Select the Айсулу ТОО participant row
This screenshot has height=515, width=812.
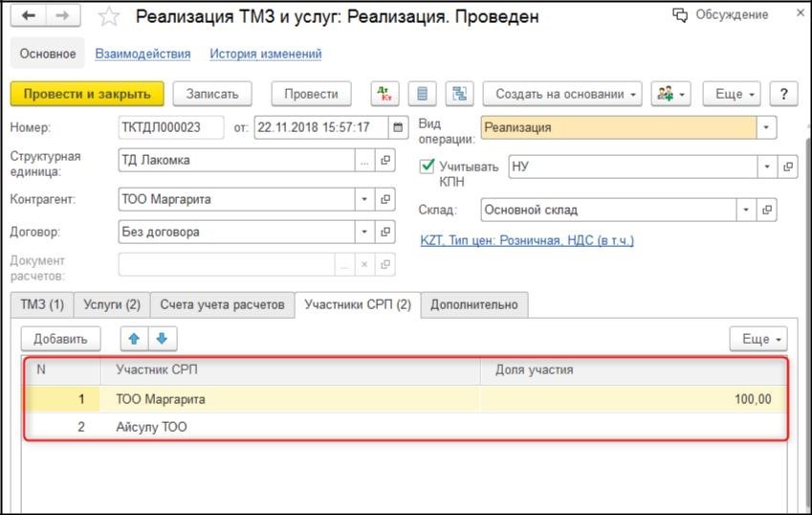(406, 427)
